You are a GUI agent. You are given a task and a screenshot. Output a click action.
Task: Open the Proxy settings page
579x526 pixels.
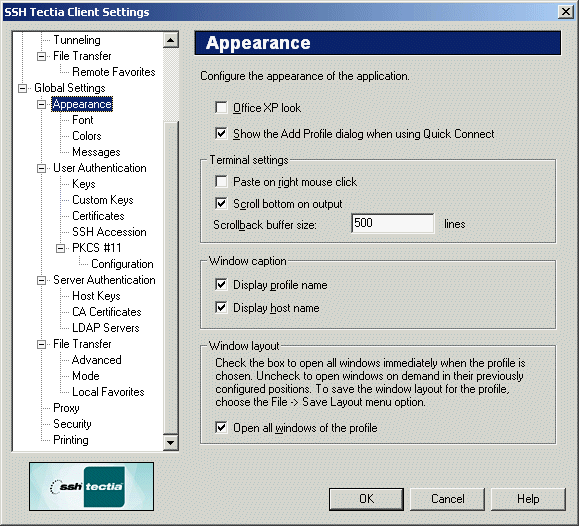pos(66,408)
